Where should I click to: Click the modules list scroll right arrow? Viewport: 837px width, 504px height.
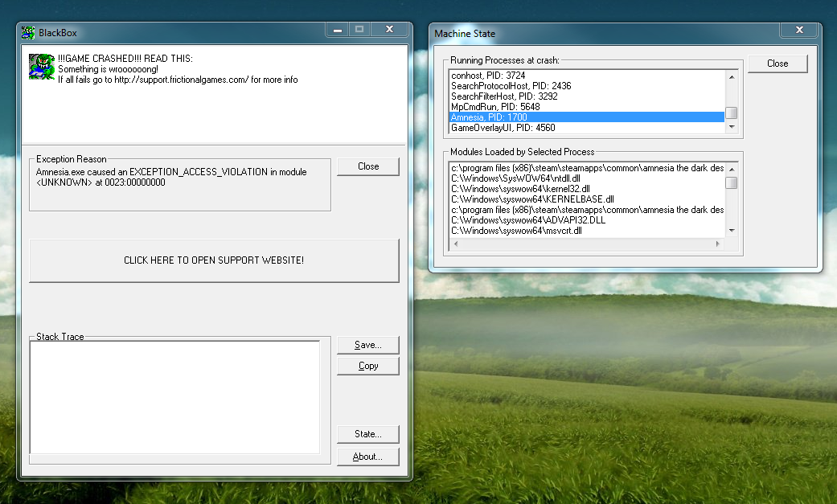pos(718,244)
